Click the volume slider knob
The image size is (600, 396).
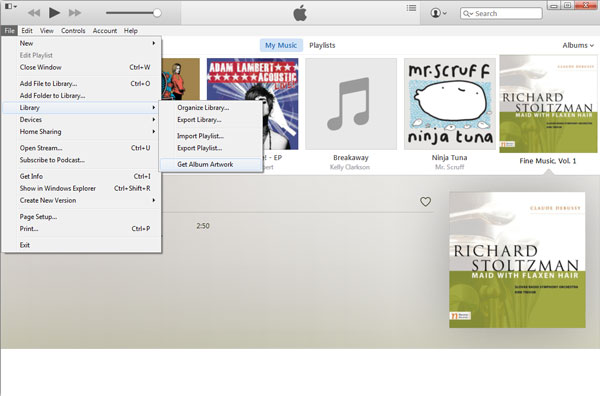tap(157, 13)
